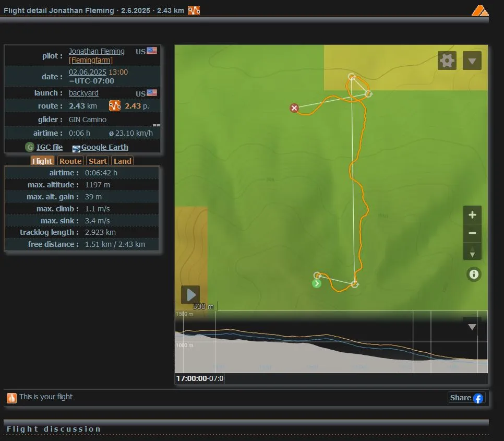Open the map settings gear icon
Viewport: 504px width, 441px height.
[x=447, y=61]
